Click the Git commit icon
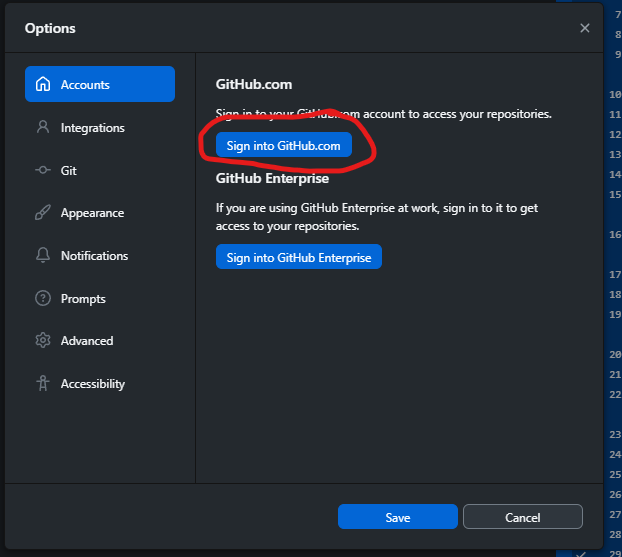 43,170
